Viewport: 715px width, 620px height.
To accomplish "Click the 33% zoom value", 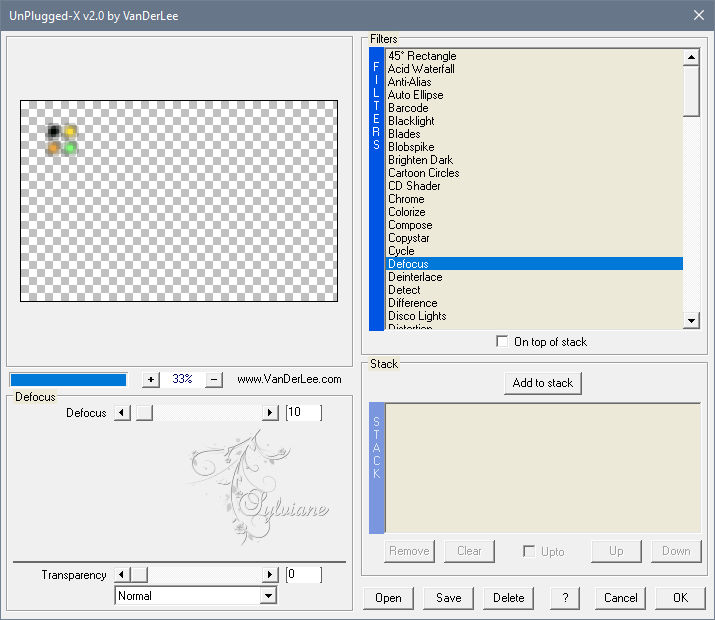I will 182,379.
